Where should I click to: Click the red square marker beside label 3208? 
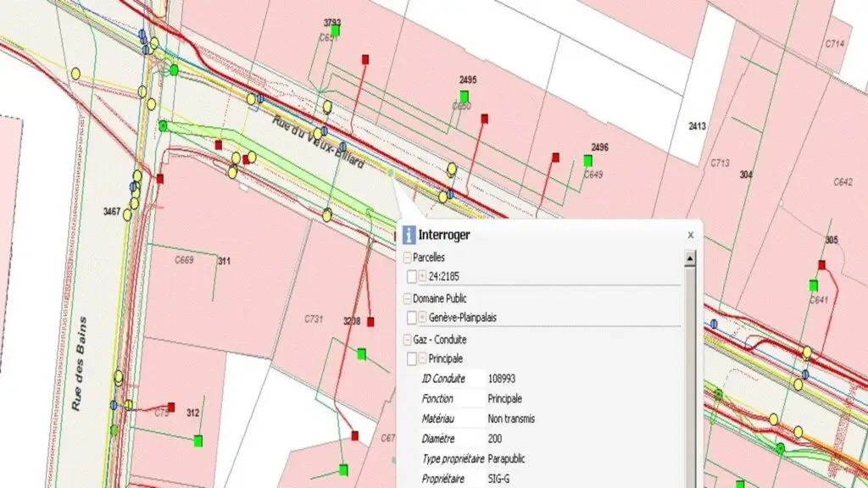[371, 321]
